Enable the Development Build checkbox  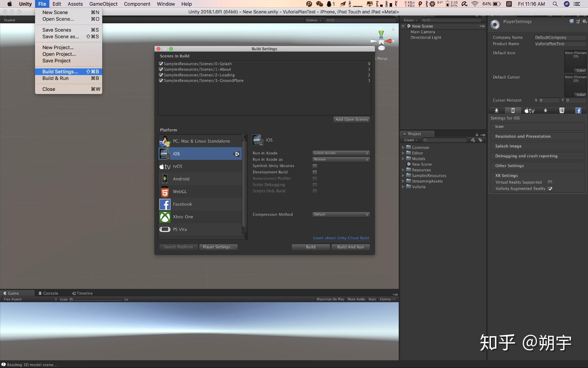(315, 172)
